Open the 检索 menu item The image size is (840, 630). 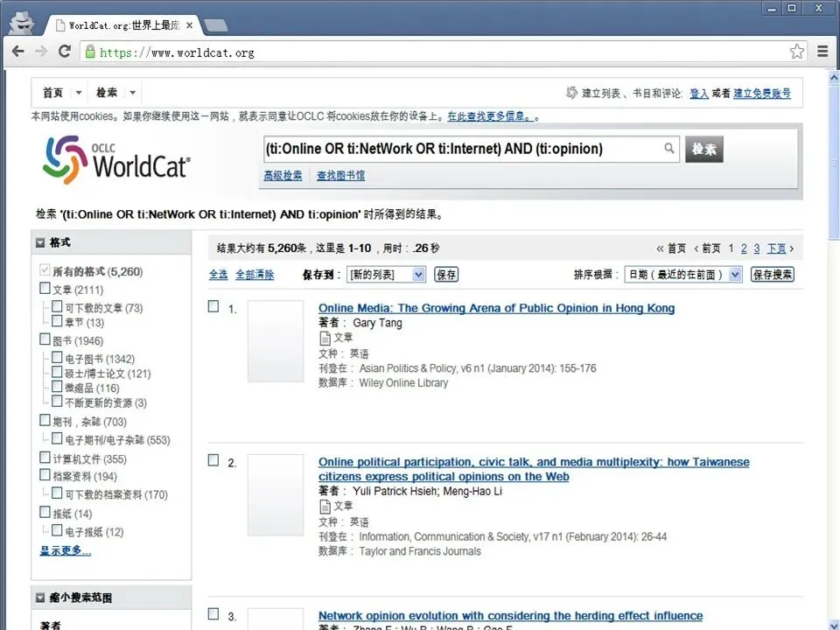pyautogui.click(x=107, y=93)
